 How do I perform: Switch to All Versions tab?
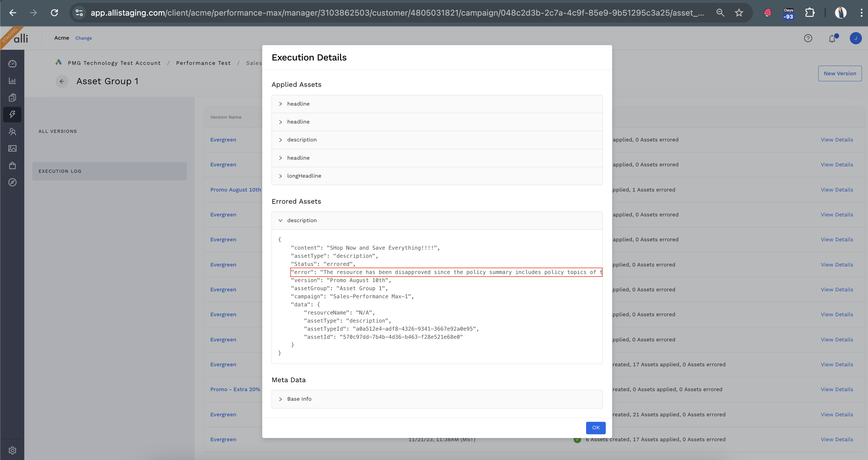(x=58, y=131)
